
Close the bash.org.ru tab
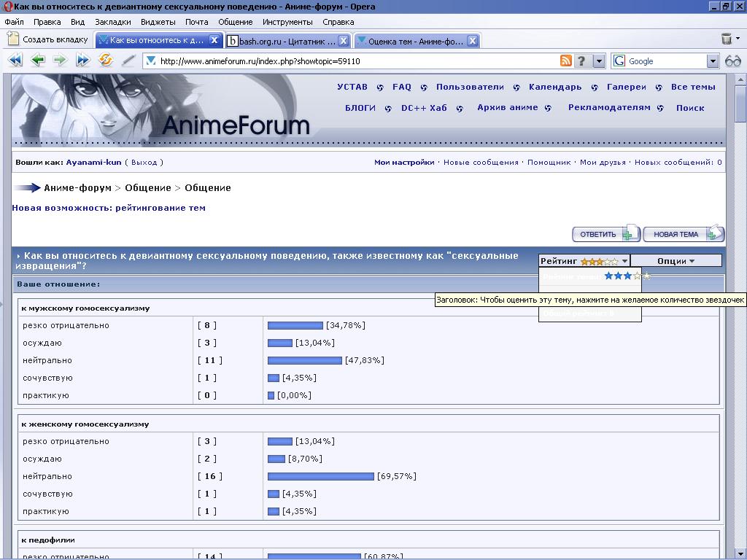pos(343,41)
